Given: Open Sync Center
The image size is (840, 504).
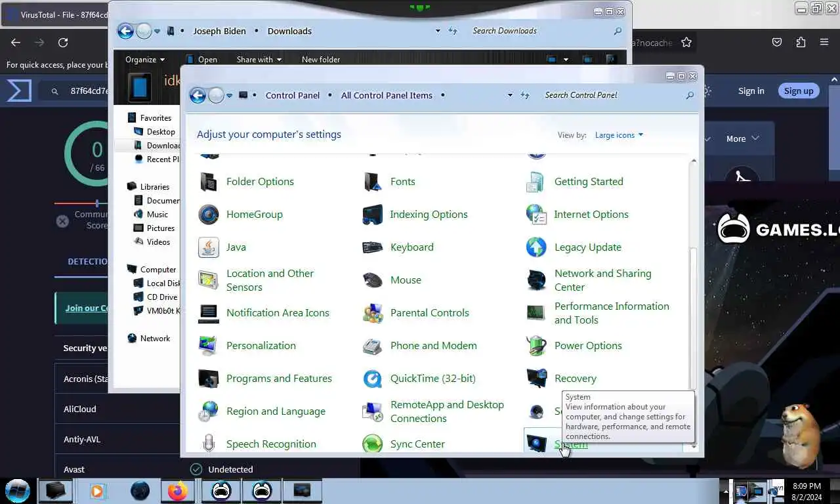Looking at the screenshot, I should click(x=404, y=444).
